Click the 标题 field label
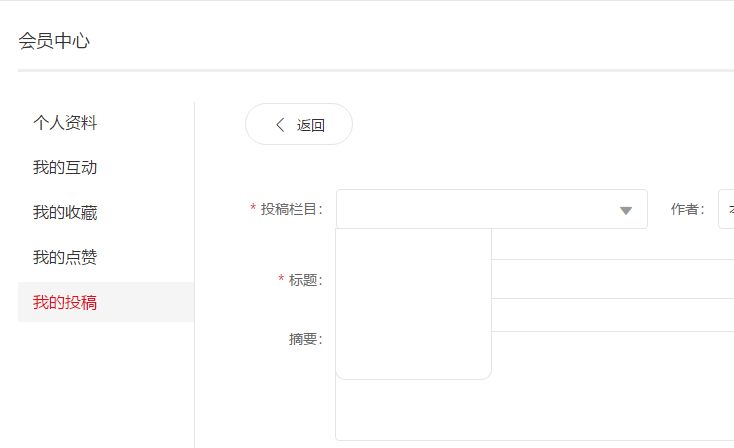Image resolution: width=734 pixels, height=448 pixels. [x=305, y=280]
